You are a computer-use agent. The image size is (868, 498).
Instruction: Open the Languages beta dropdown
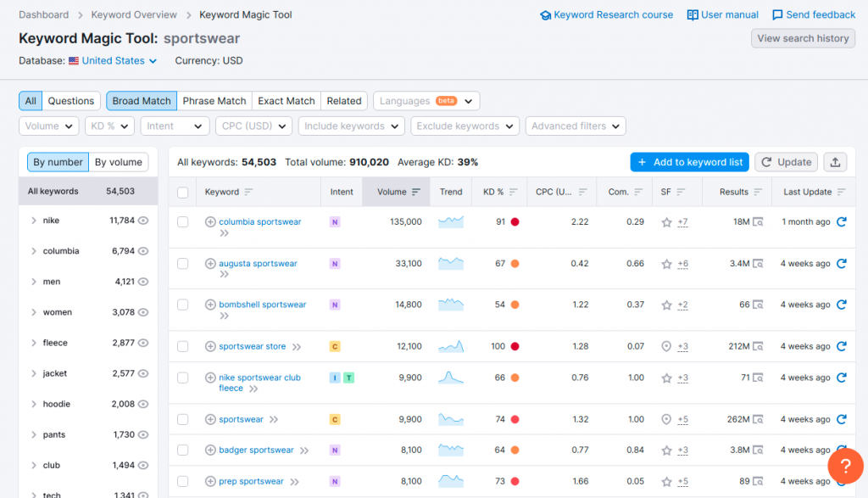(426, 100)
